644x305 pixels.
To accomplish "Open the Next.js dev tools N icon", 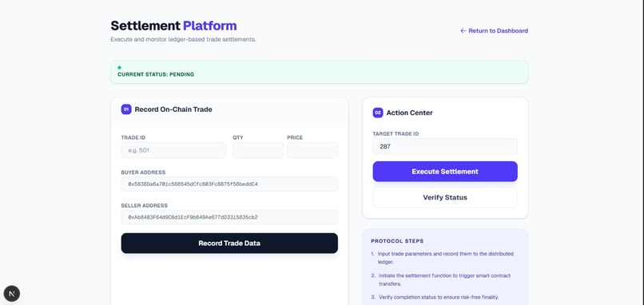I will point(11,294).
